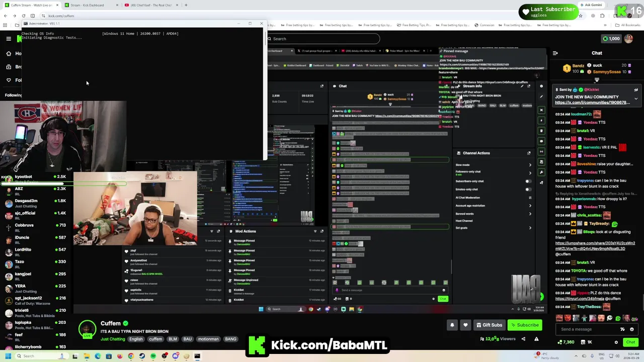
Task: Open the 1,000 Kicks balance in header
Action: (x=611, y=39)
